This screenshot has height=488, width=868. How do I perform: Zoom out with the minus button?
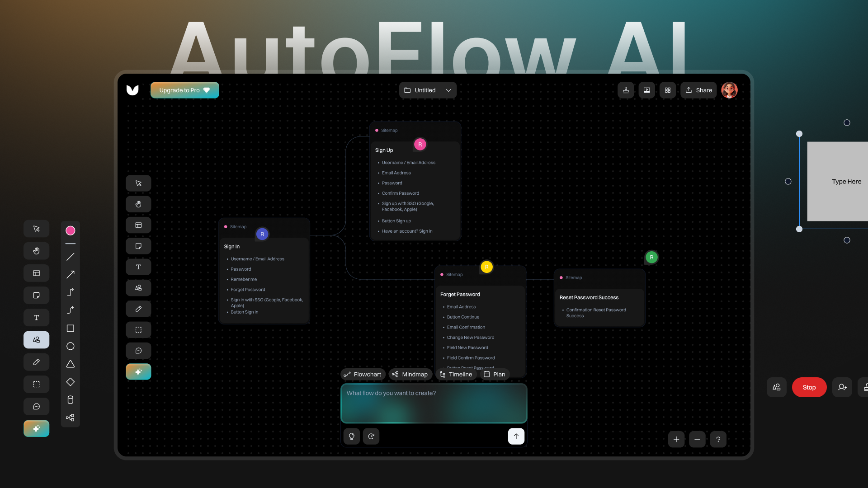coord(697,439)
